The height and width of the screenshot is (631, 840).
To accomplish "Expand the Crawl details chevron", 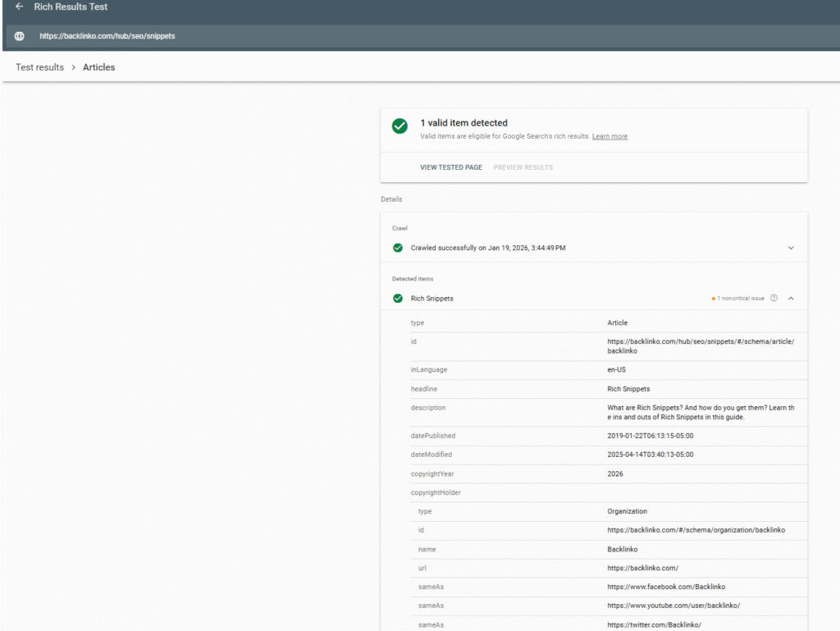I will [791, 248].
